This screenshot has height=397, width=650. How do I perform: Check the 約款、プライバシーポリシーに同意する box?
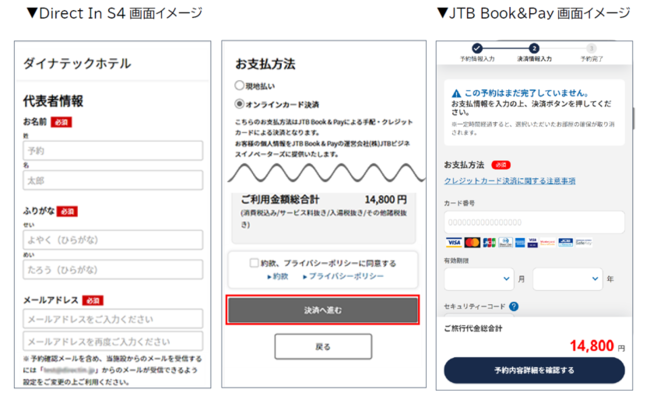point(254,263)
